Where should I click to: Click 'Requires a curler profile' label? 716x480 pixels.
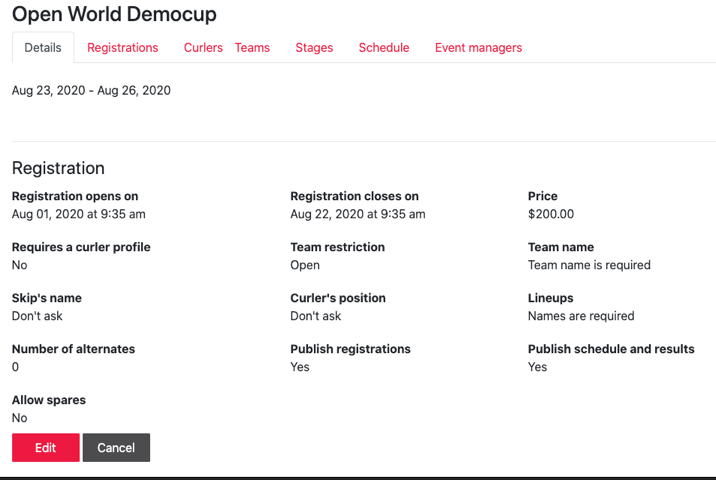click(81, 247)
